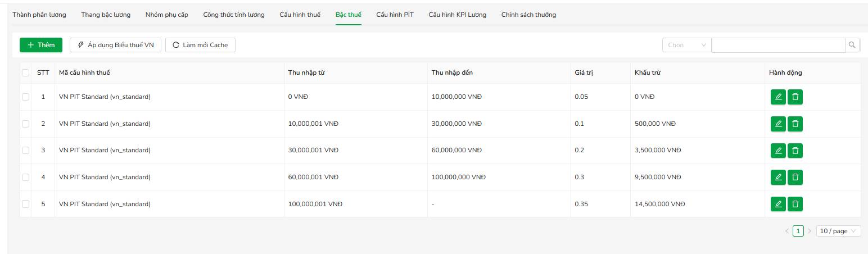Click the green Thêm button
This screenshot has width=868, height=254.
coord(41,45)
